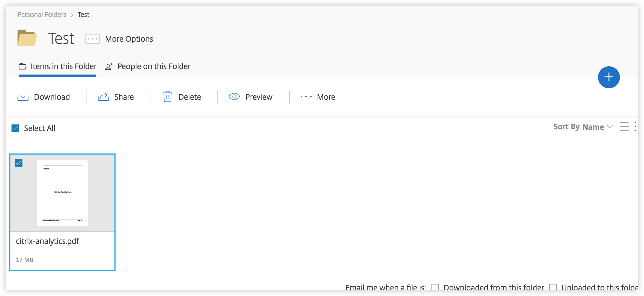Click the citrix-analytics.pdf file name

pyautogui.click(x=47, y=241)
